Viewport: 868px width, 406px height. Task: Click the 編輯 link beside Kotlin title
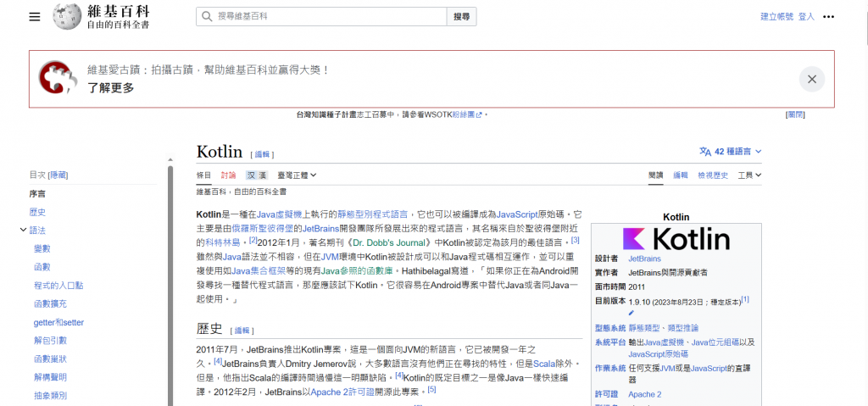[x=262, y=154]
